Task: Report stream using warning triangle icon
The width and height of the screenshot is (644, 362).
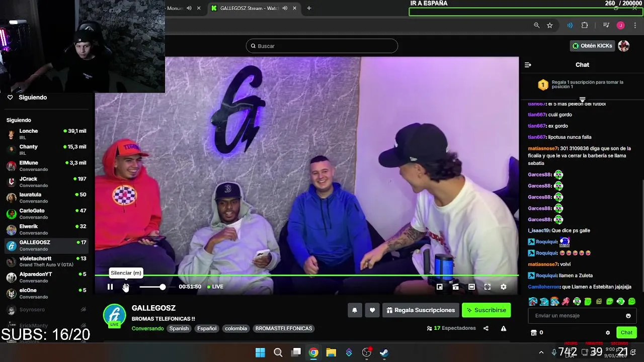Action: click(x=504, y=328)
